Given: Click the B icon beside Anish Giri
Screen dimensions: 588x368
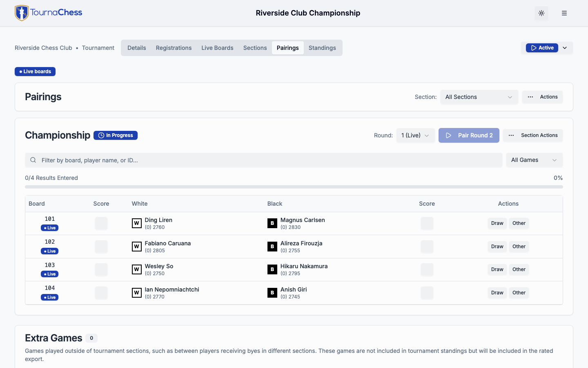Looking at the screenshot, I should pos(272,293).
